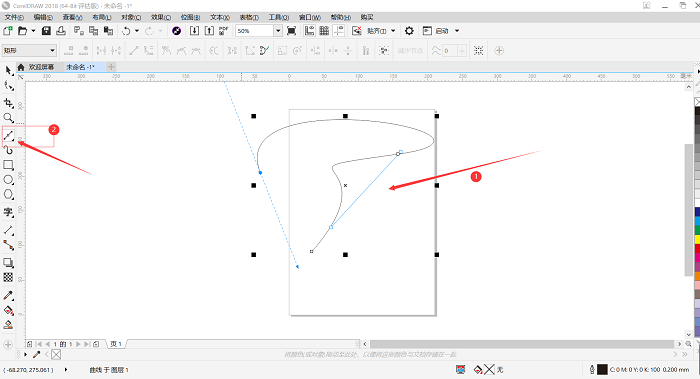Image resolution: width=700 pixels, height=379 pixels.
Task: Select the Transparency checkerboard tool
Action: pyautogui.click(x=8, y=277)
